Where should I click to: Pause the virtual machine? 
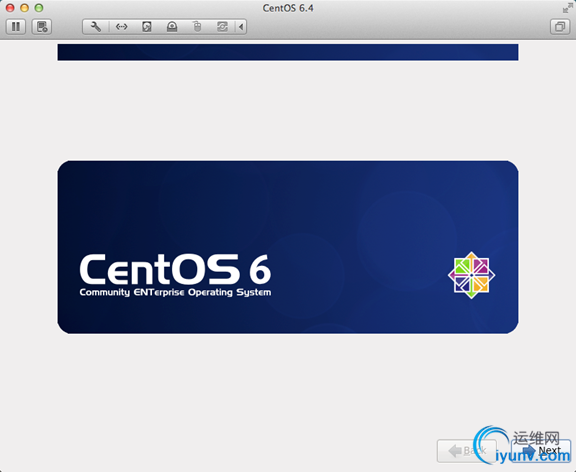click(x=16, y=27)
